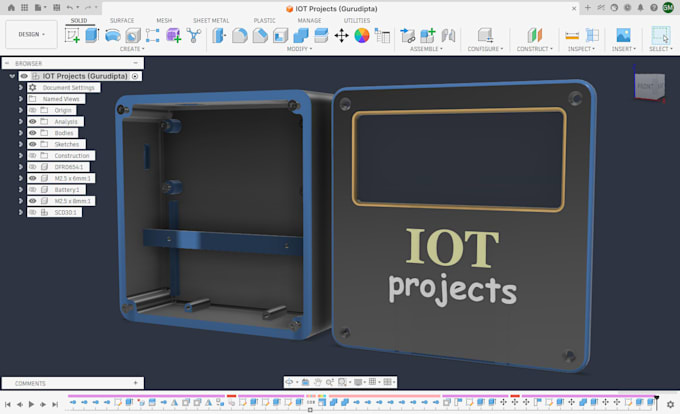Switch to the Manage tab
Screen dimensions: 680x414
click(309, 20)
